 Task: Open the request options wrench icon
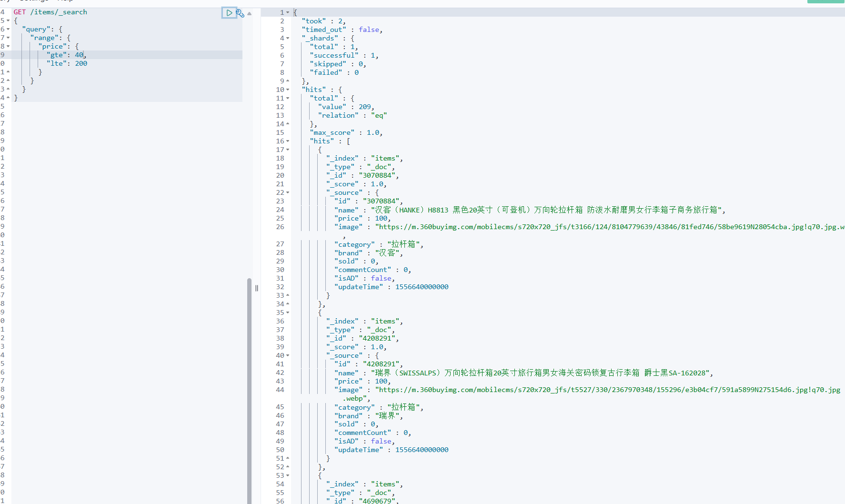[240, 13]
